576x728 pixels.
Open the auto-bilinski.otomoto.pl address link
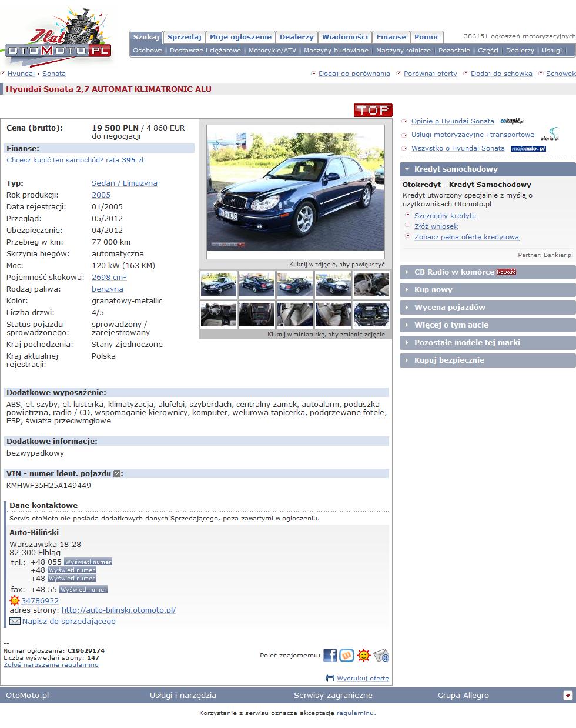click(119, 610)
